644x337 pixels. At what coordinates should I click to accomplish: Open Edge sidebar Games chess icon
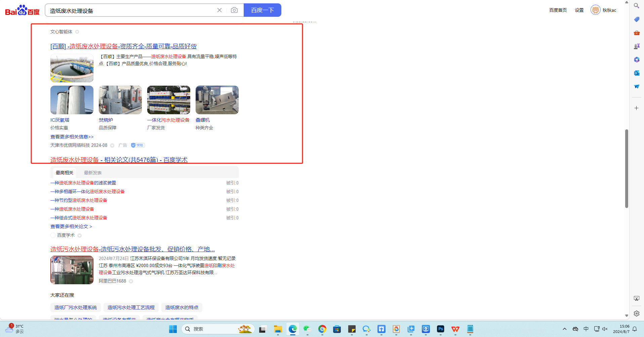coord(637,46)
